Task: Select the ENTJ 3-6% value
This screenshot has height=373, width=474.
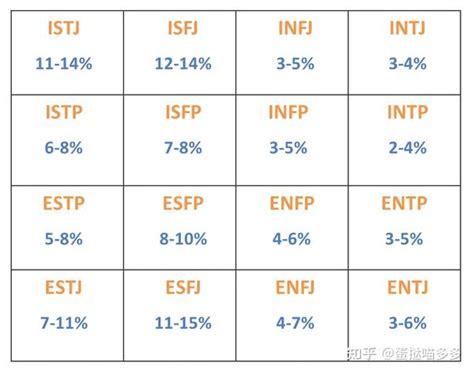Action: coord(408,323)
